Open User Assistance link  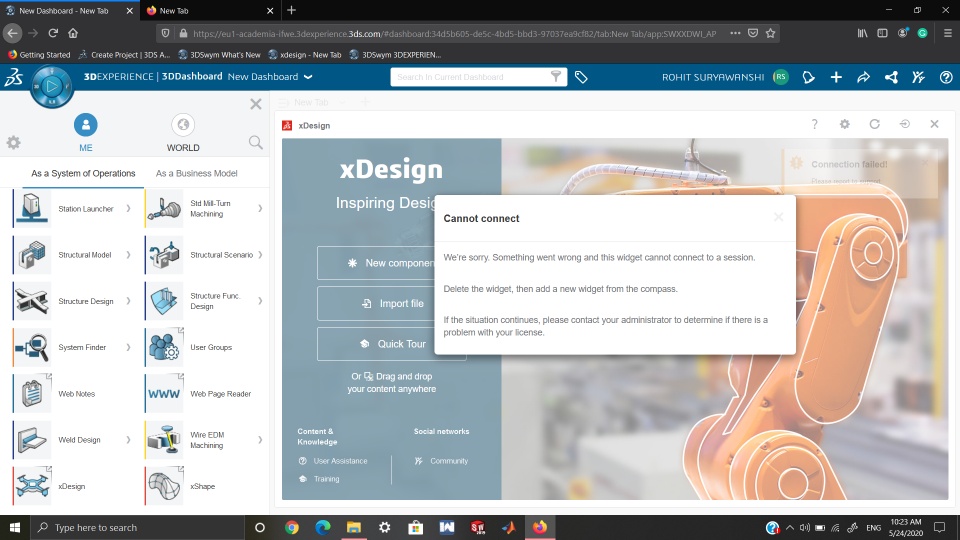coord(334,461)
